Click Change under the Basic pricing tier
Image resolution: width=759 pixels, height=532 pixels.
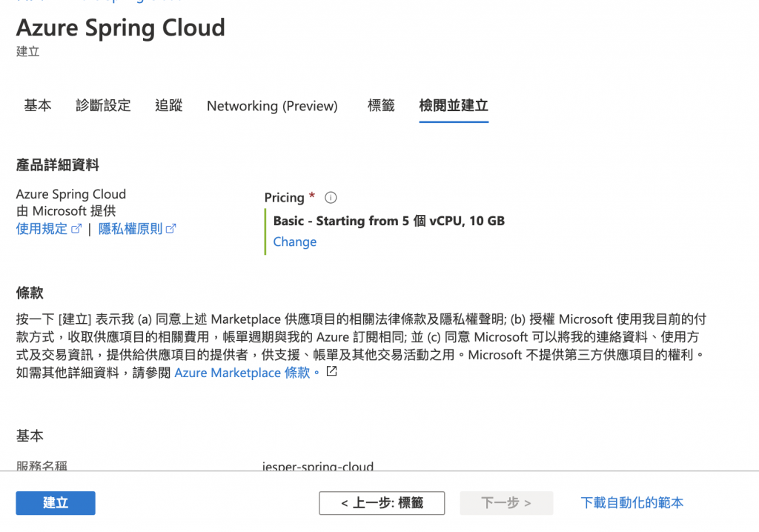(295, 242)
